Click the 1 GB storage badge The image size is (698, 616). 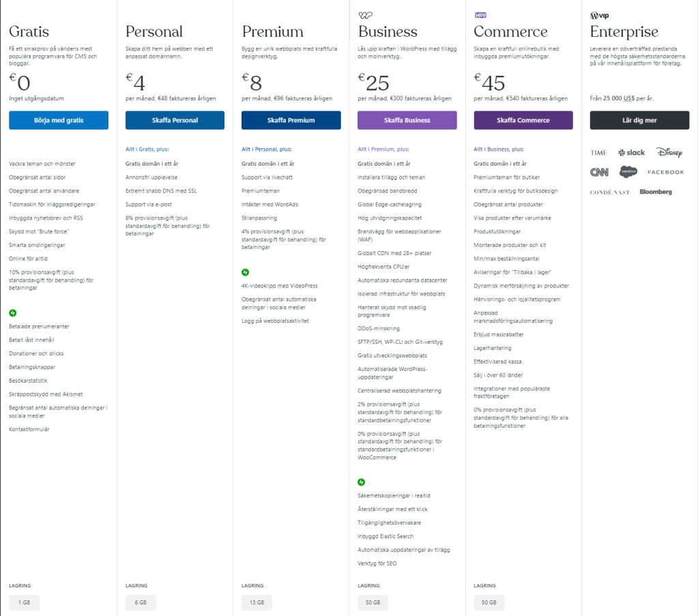pyautogui.click(x=24, y=602)
